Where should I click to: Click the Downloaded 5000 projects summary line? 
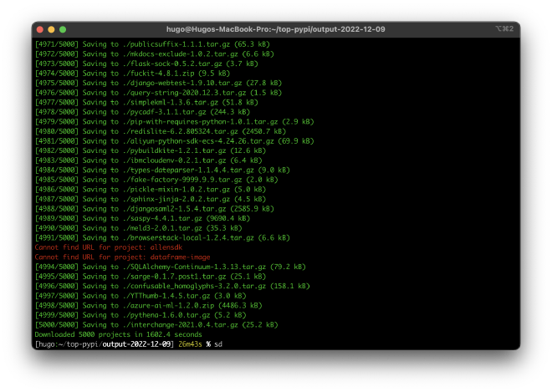tap(118, 334)
